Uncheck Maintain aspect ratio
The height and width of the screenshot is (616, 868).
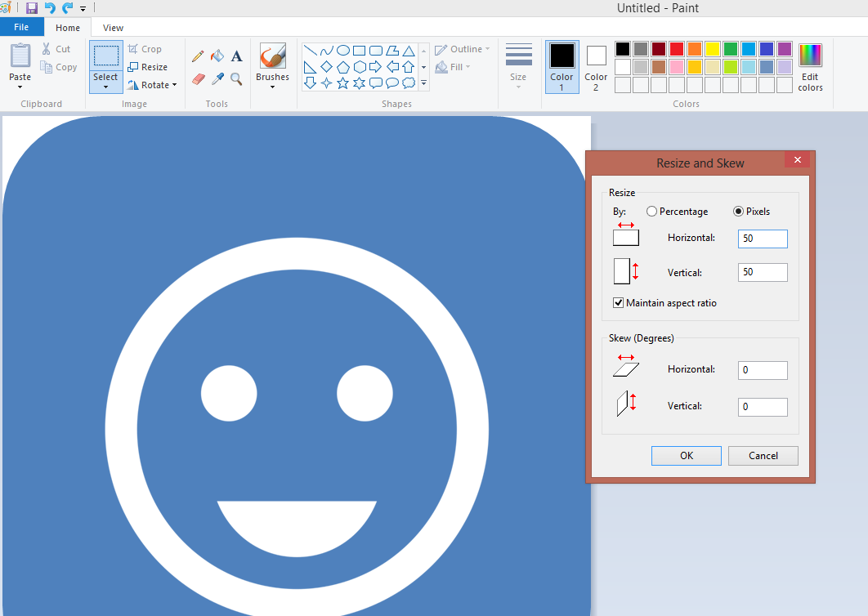[x=619, y=303]
